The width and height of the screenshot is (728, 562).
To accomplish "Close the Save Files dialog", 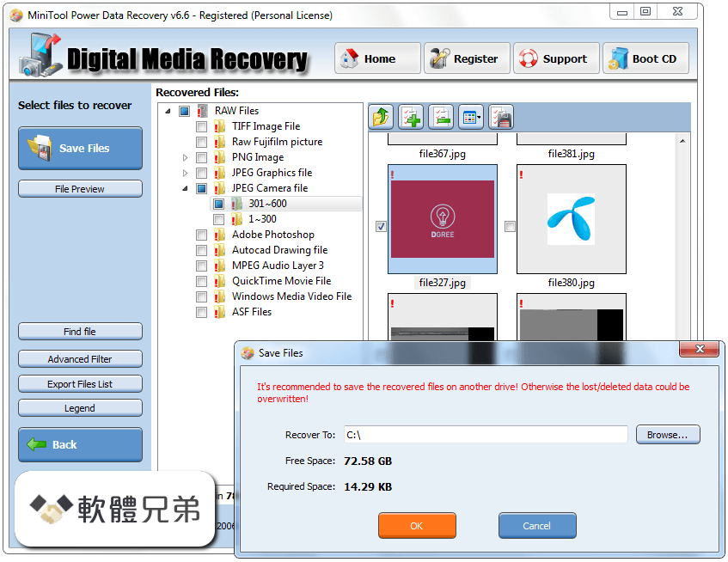I will pyautogui.click(x=700, y=349).
